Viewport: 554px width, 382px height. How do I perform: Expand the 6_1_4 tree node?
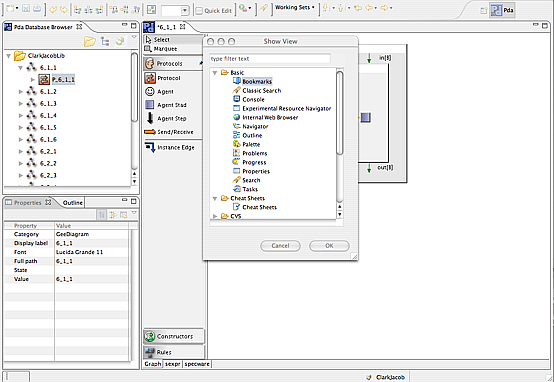20,116
